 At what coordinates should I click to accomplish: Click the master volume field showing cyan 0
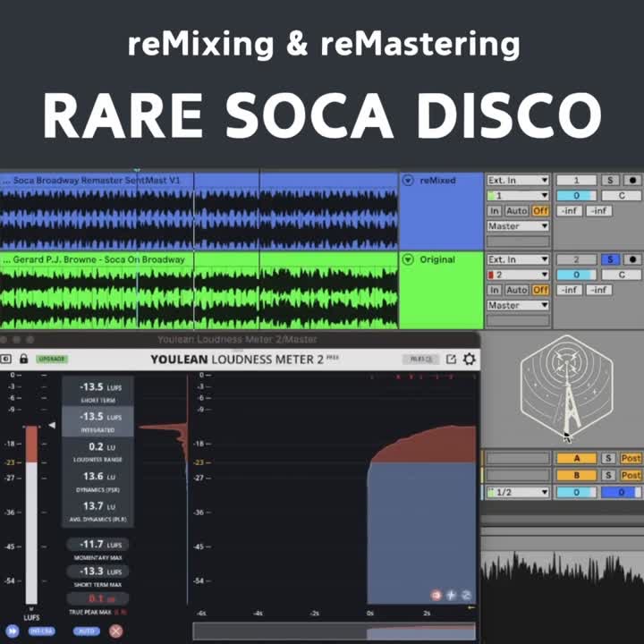pyautogui.click(x=576, y=492)
